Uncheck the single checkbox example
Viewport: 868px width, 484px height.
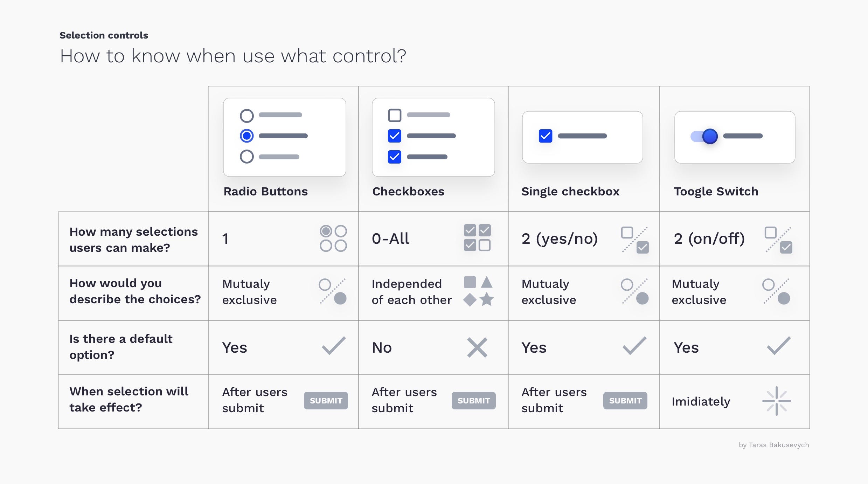coord(546,136)
